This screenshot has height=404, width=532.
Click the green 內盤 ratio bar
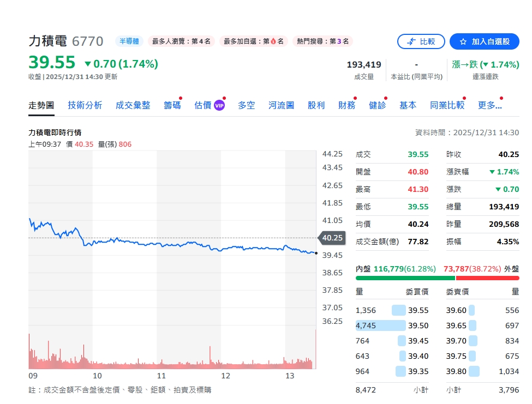point(405,278)
